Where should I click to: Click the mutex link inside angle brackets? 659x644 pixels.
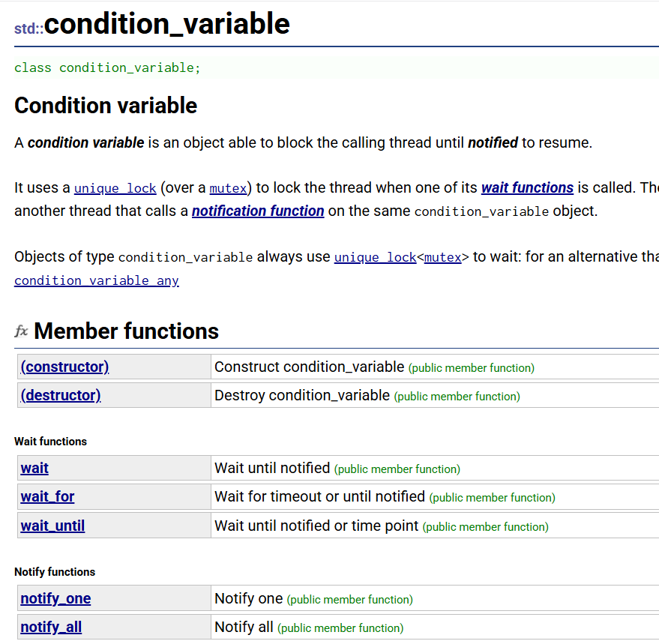[443, 257]
